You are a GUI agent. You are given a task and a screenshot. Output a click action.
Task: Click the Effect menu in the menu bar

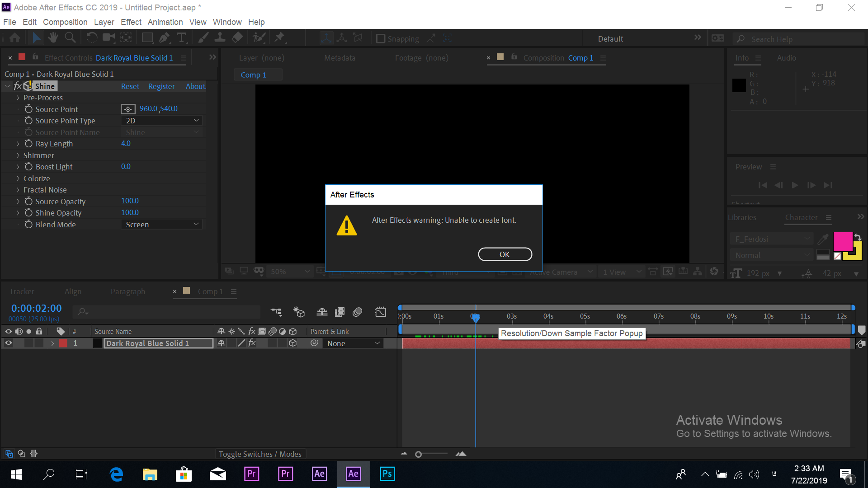[x=130, y=22]
